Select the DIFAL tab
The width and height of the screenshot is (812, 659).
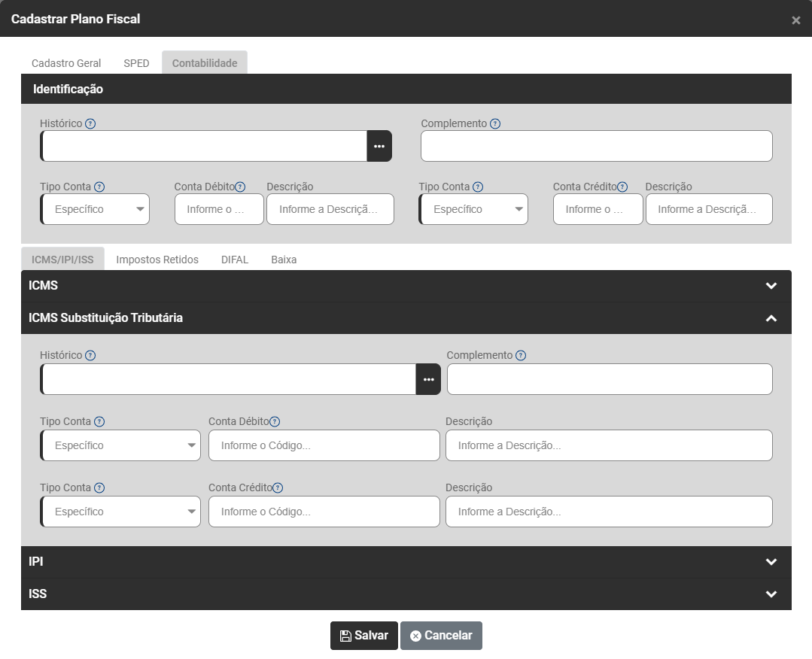point(235,260)
